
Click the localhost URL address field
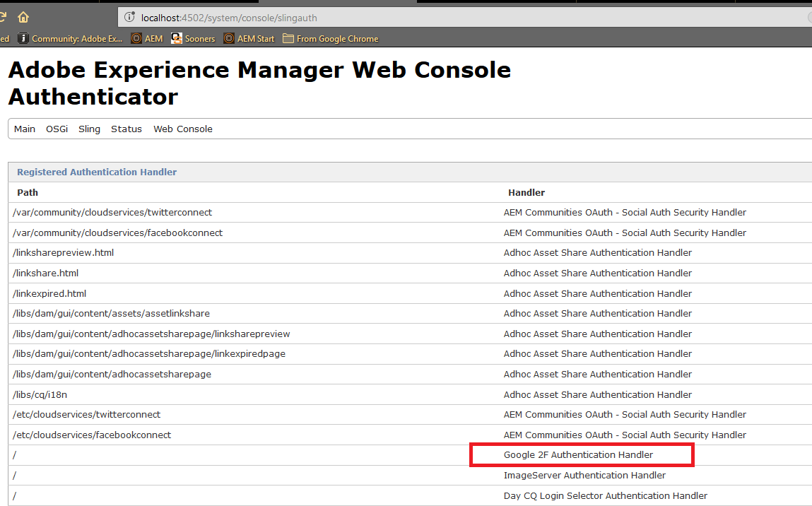[x=424, y=17]
